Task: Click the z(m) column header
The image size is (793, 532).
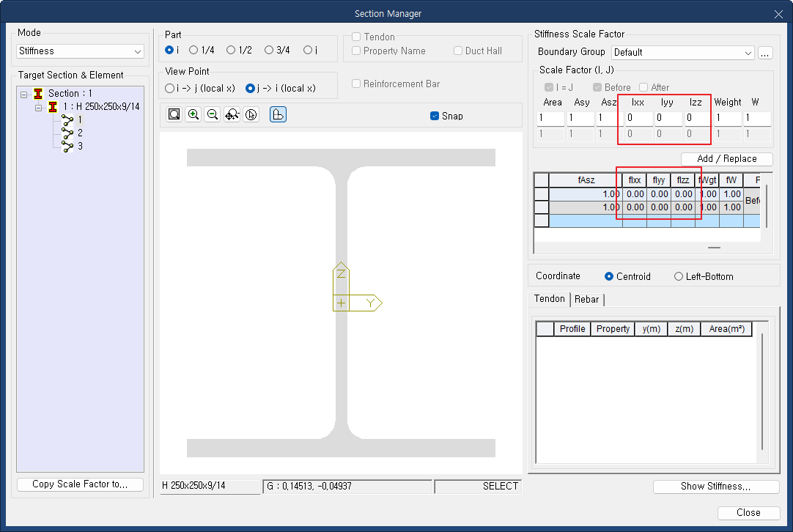Action: [685, 329]
